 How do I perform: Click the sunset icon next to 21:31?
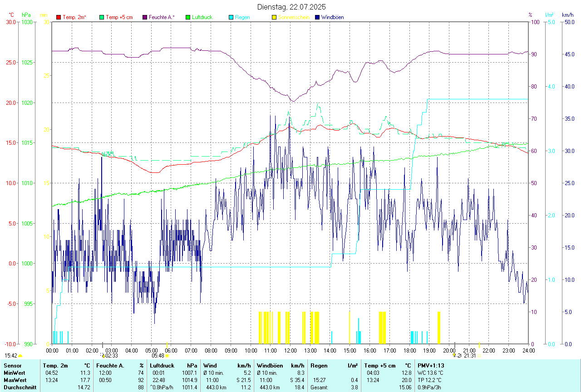tap(479, 356)
